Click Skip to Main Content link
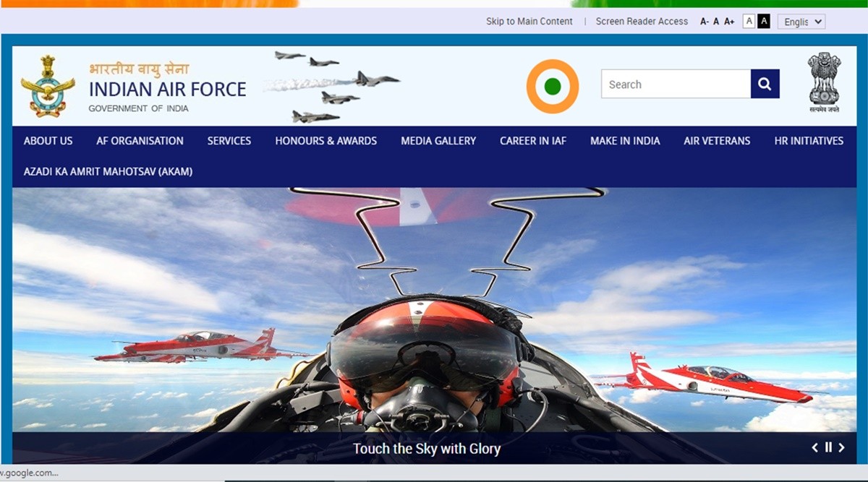 pos(529,22)
